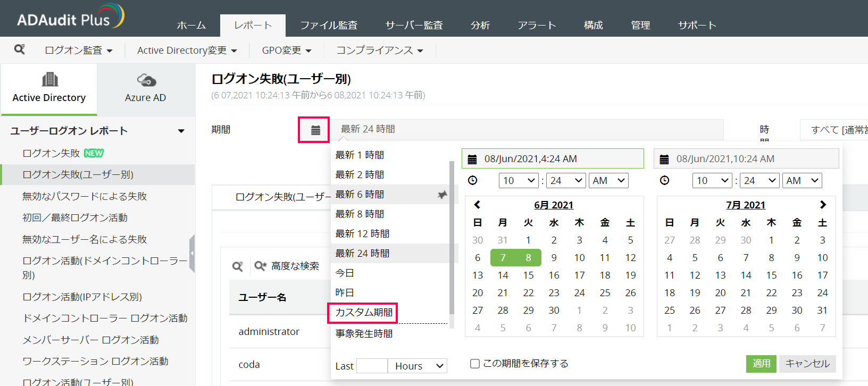Viewport: 868px width, 386px height.
Task: Open the start time AM/PM dropdown
Action: click(608, 181)
